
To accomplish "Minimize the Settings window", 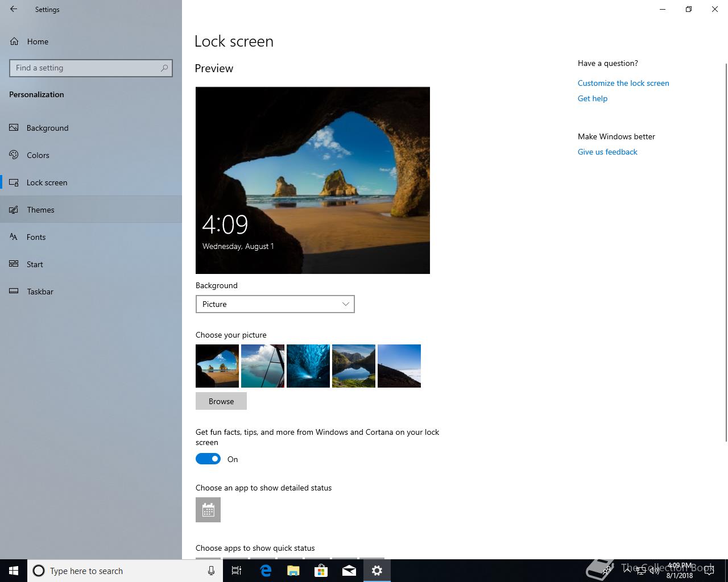I will [x=663, y=9].
